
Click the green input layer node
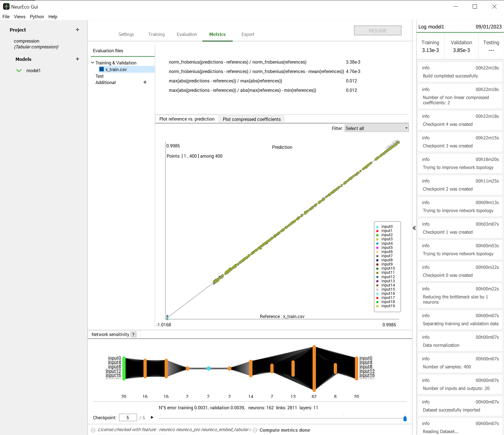[124, 368]
